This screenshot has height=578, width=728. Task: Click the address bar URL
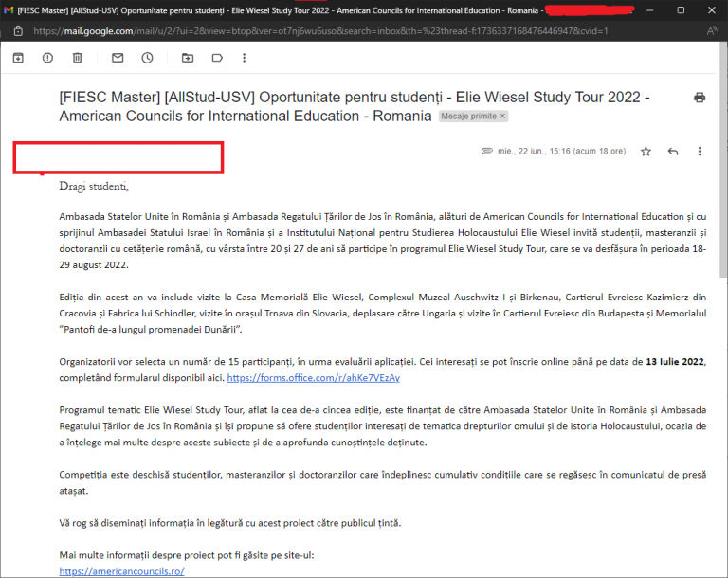(x=322, y=30)
